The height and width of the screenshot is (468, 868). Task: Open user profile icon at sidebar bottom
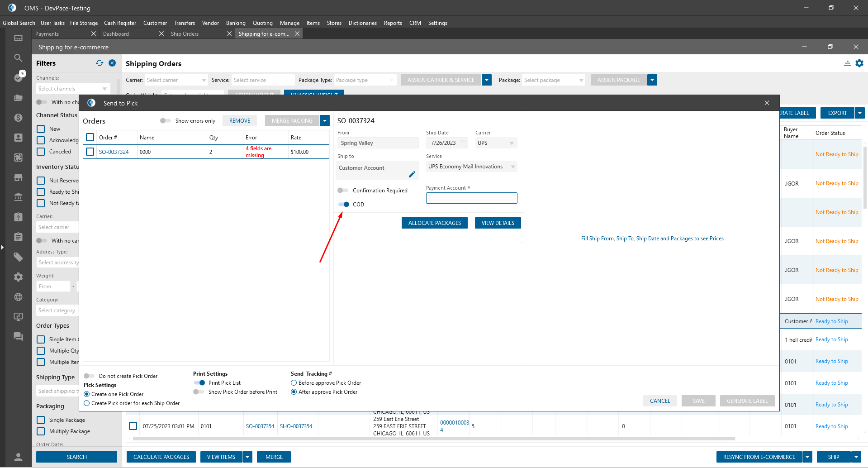coord(18,457)
